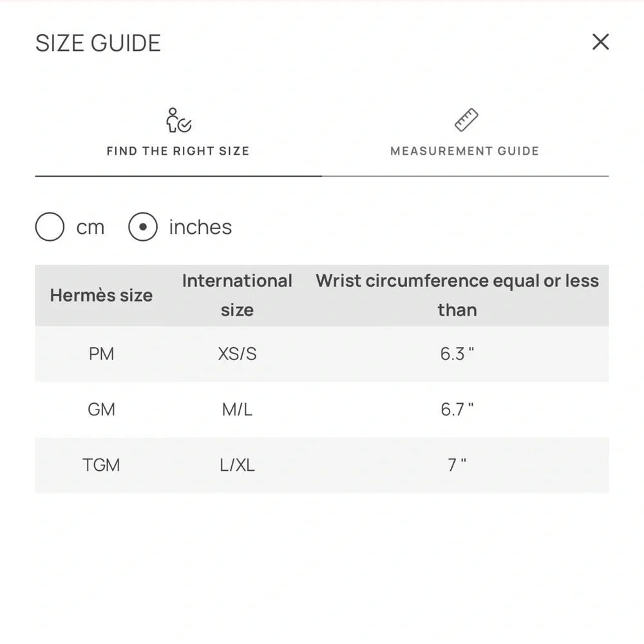
Task: Click the SIZE GUIDE heading
Action: click(x=98, y=43)
